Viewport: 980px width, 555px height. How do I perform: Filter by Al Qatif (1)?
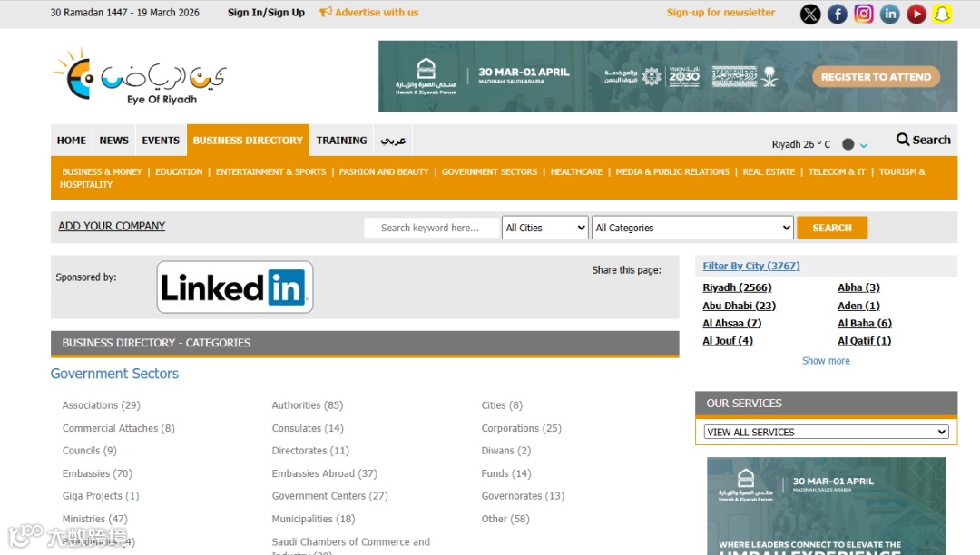tap(865, 341)
